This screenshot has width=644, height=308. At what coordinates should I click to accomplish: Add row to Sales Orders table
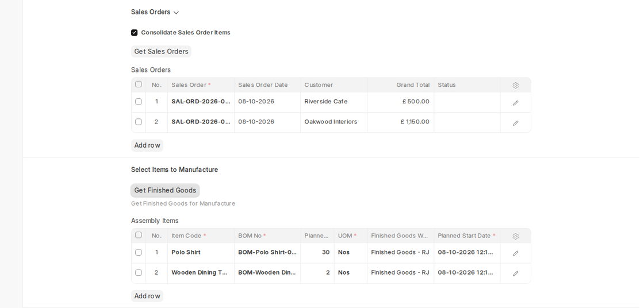tap(147, 145)
